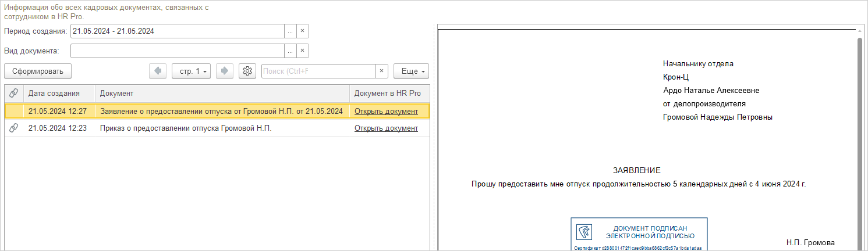Sort by Дата создания column header
868x251 pixels.
tap(54, 93)
